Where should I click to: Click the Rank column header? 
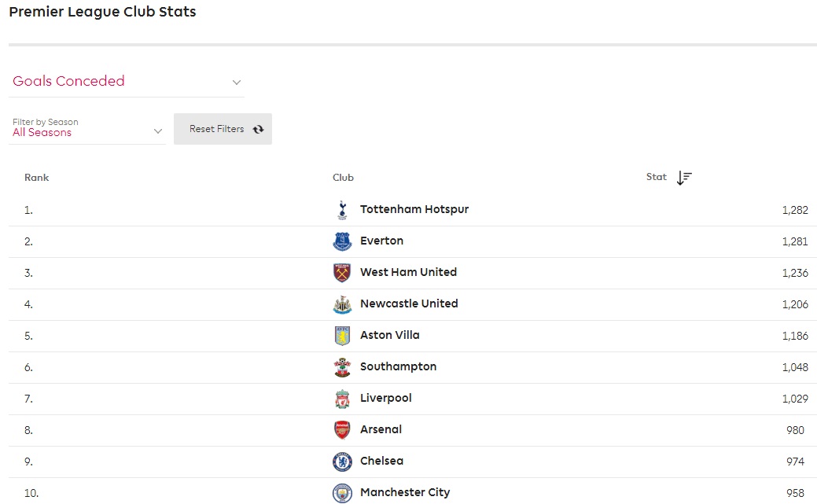[x=36, y=178]
